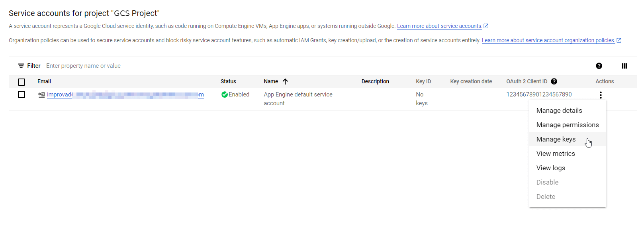Choose Manage details from actions menu
The height and width of the screenshot is (232, 644).
[559, 110]
